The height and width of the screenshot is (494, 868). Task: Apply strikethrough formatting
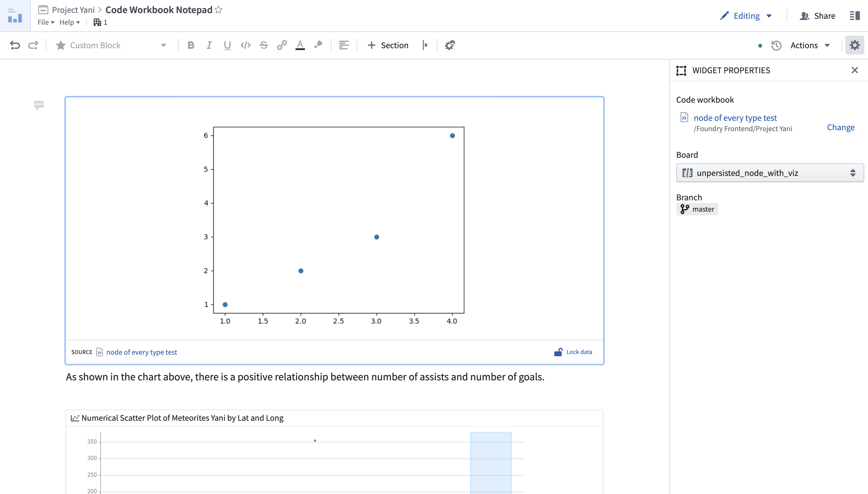264,45
